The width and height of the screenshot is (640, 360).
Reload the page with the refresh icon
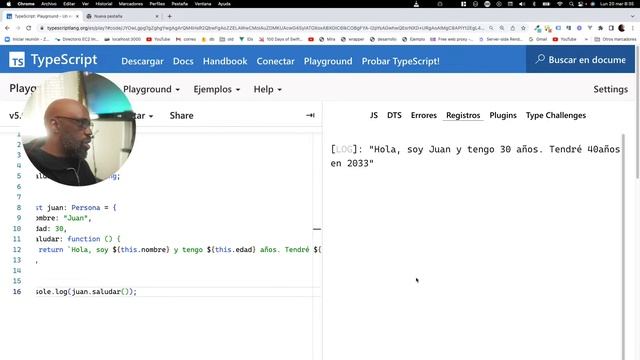pos(29,28)
